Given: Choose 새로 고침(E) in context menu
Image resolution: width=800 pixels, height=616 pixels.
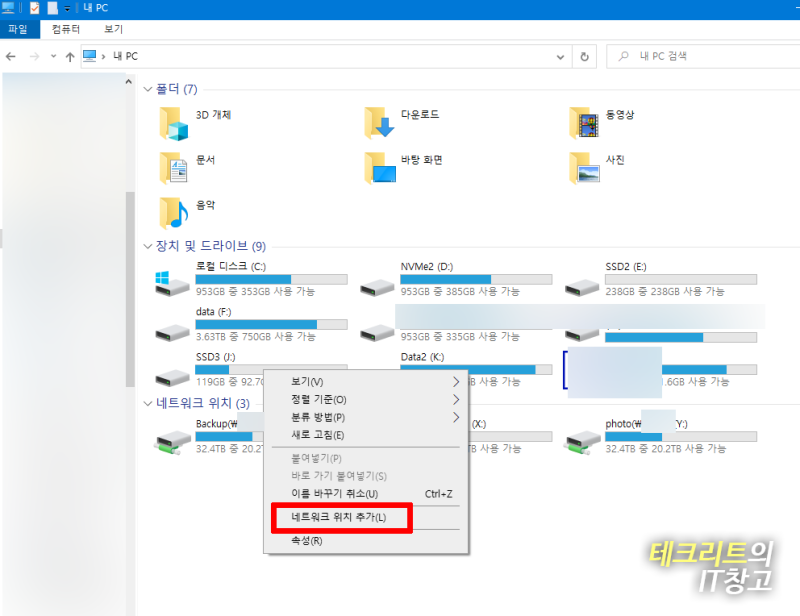Looking at the screenshot, I should click(366, 435).
